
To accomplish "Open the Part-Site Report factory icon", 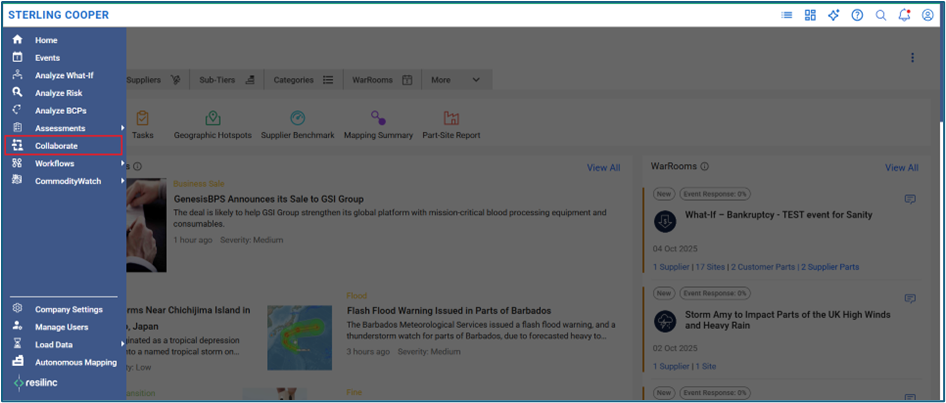I will pos(451,118).
